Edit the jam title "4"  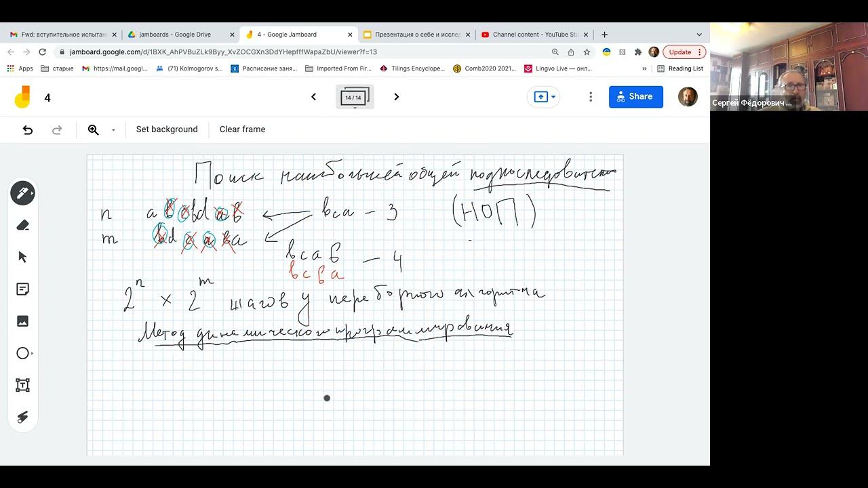(x=47, y=98)
